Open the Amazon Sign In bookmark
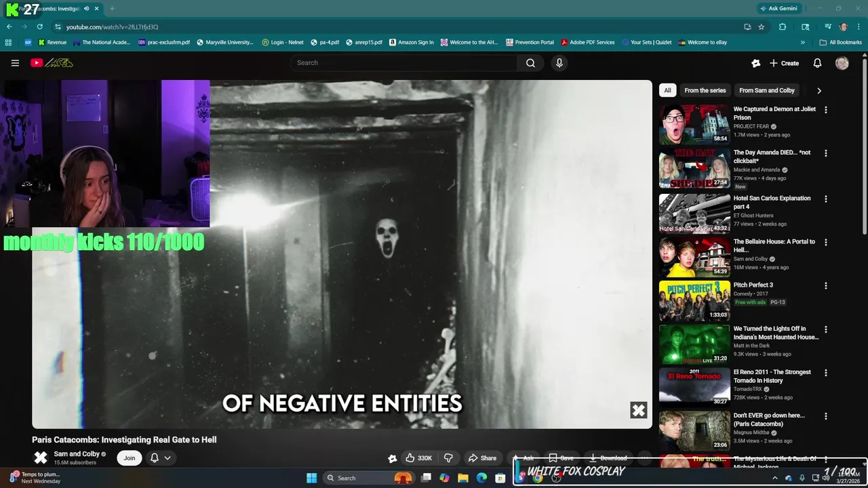Viewport: 868px width, 488px height. (x=411, y=42)
